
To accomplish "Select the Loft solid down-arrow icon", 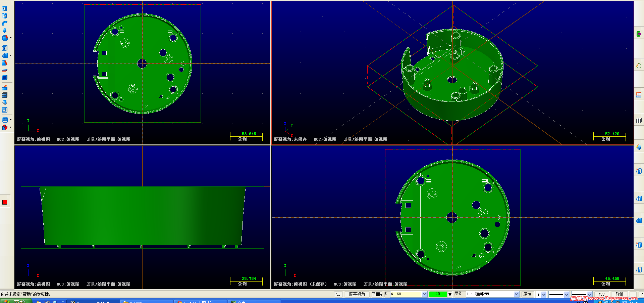I will click(x=5, y=31).
